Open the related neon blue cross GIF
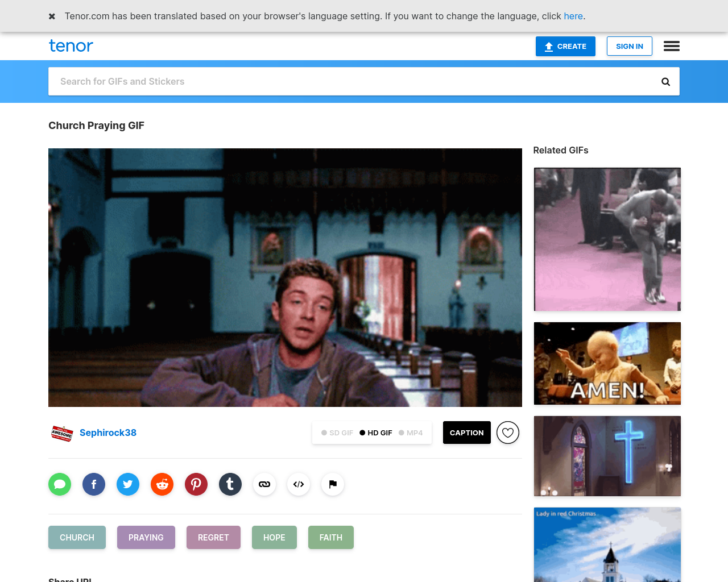728x582 pixels. click(x=607, y=456)
